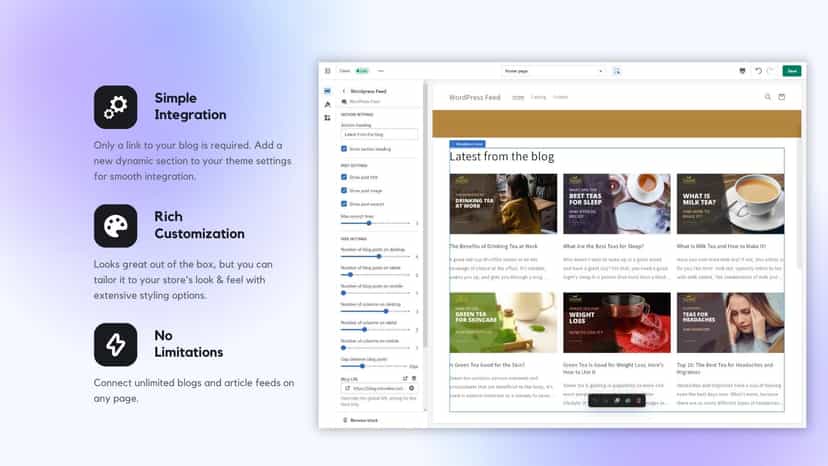Viewport: 828px width, 466px height.
Task: Click the green Save button
Action: (792, 71)
